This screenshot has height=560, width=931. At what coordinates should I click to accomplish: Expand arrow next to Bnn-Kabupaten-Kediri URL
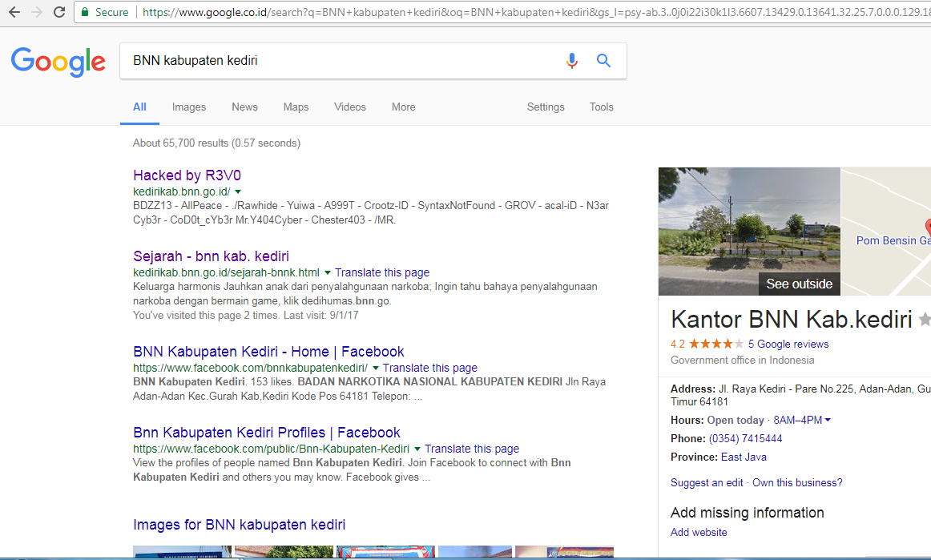coord(417,449)
